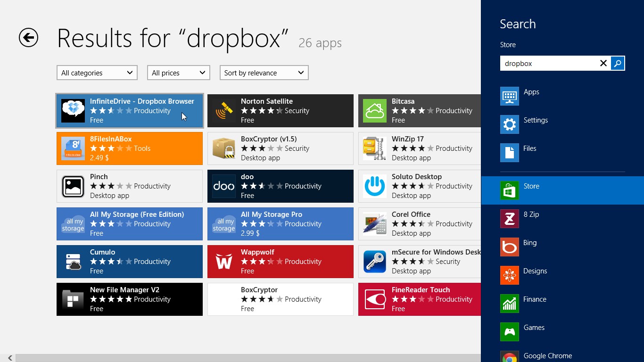The height and width of the screenshot is (362, 644).
Task: Open All My Storage (Free Edition) icon
Action: click(73, 224)
